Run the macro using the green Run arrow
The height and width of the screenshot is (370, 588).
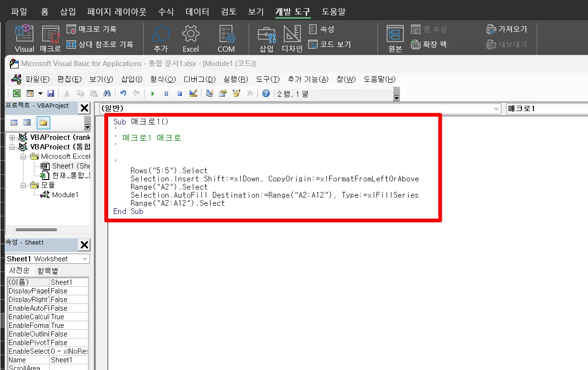pos(153,93)
